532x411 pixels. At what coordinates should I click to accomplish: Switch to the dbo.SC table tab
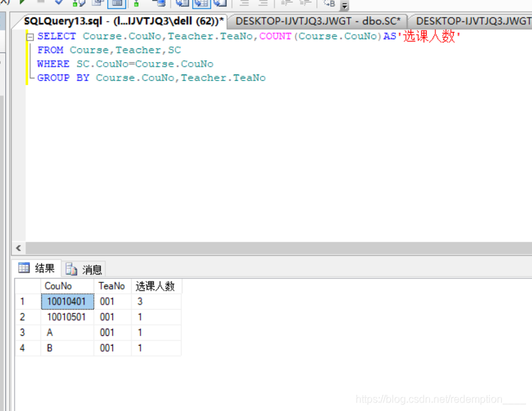pyautogui.click(x=318, y=21)
